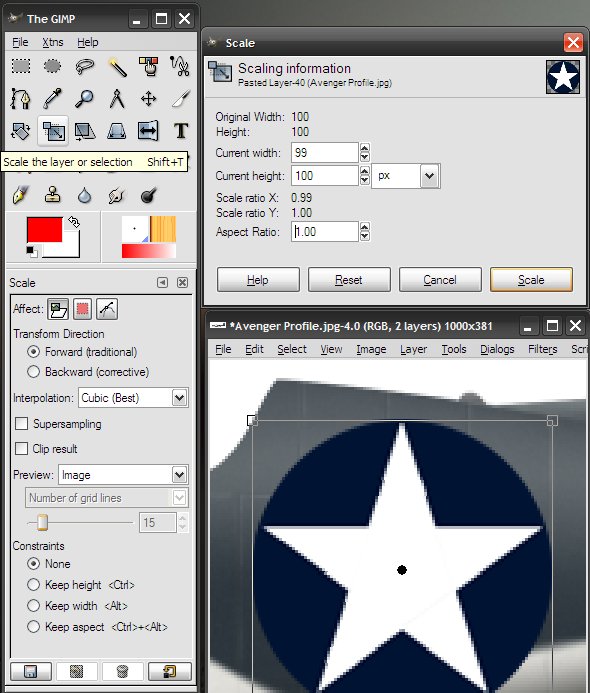Screen dimensions: 590x693
Task: Select the Paths tool
Action: click(x=21, y=99)
